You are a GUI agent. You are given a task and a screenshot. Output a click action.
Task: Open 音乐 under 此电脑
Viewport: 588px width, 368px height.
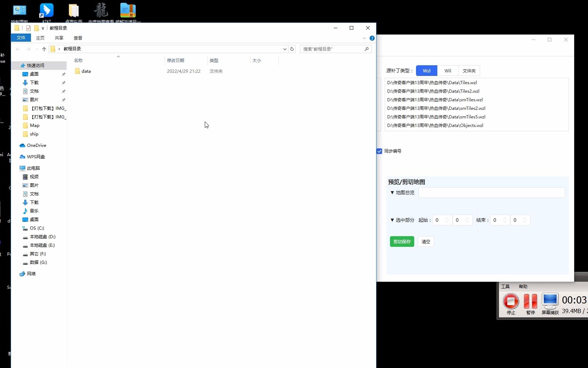click(x=34, y=211)
